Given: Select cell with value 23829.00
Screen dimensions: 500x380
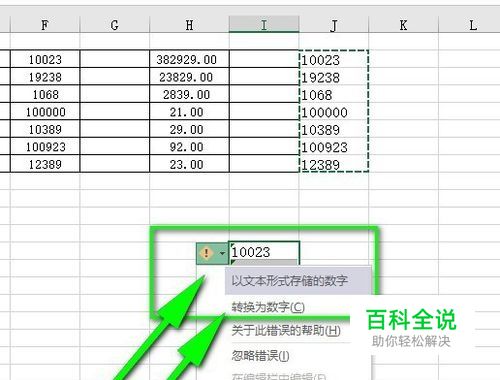Looking at the screenshot, I should 189,77.
